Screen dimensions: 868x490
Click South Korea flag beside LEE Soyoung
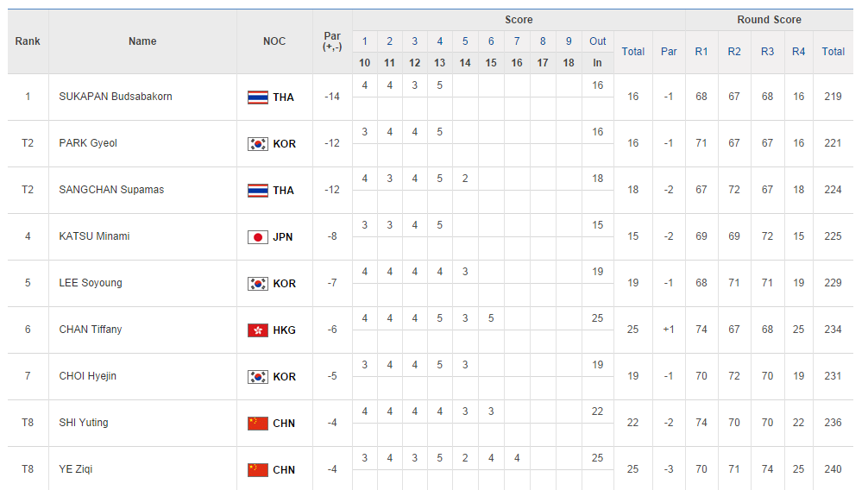pyautogui.click(x=257, y=284)
